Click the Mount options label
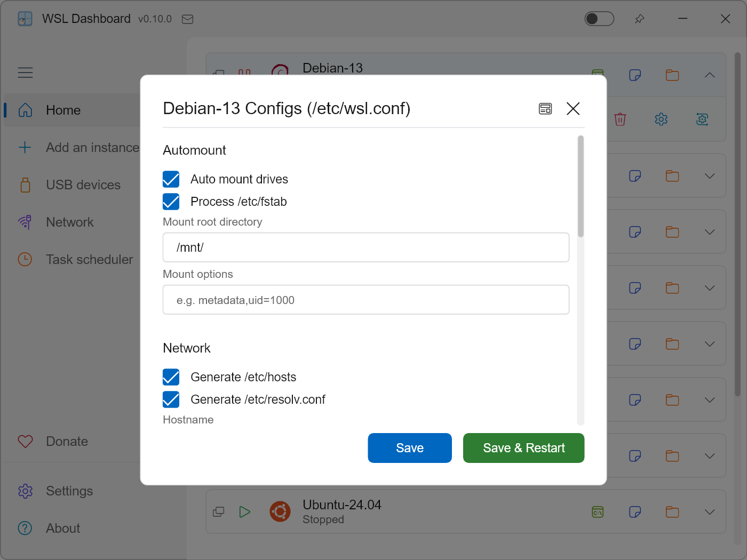The height and width of the screenshot is (560, 747). pyautogui.click(x=198, y=274)
